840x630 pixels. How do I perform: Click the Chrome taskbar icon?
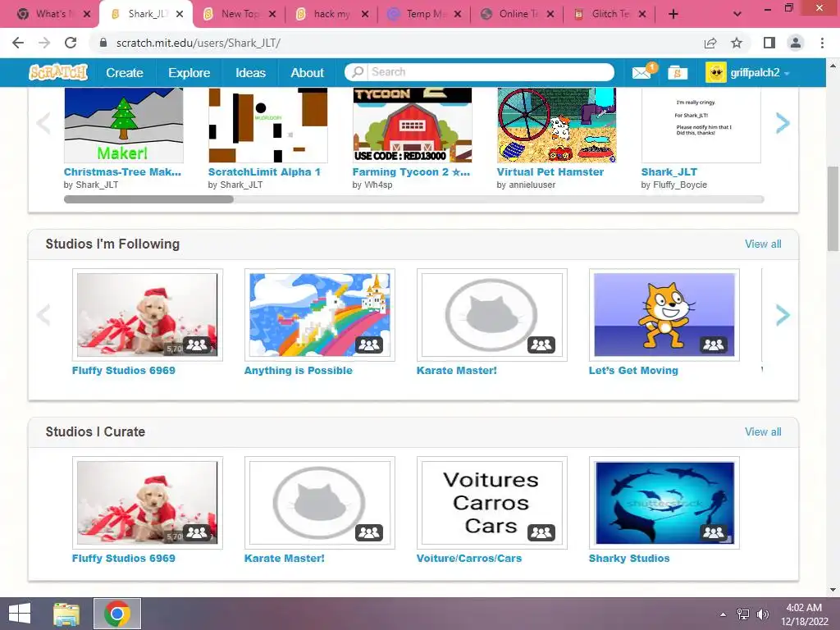coord(117,614)
